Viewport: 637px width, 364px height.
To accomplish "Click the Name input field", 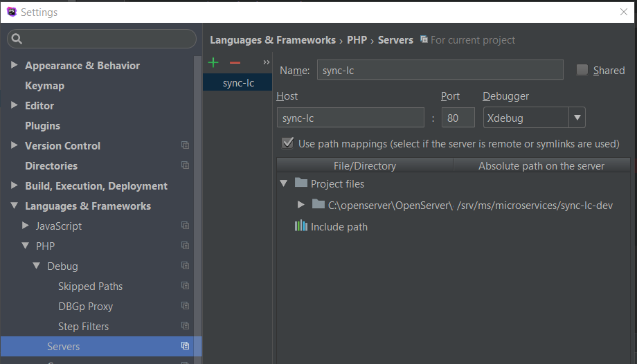I will [x=440, y=70].
